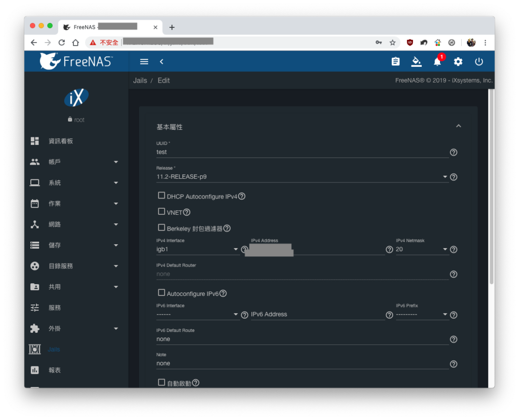Show help for IPv6 Default Route
This screenshot has width=519, height=420.
pos(454,339)
